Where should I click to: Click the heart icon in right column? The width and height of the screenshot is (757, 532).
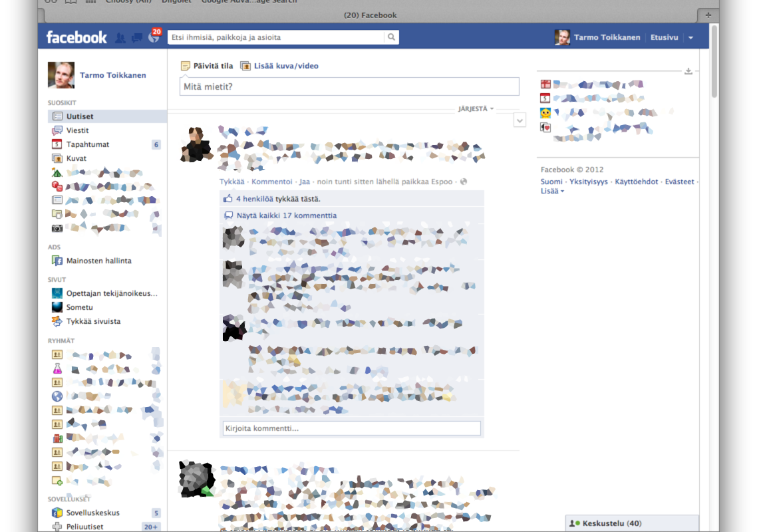545,128
